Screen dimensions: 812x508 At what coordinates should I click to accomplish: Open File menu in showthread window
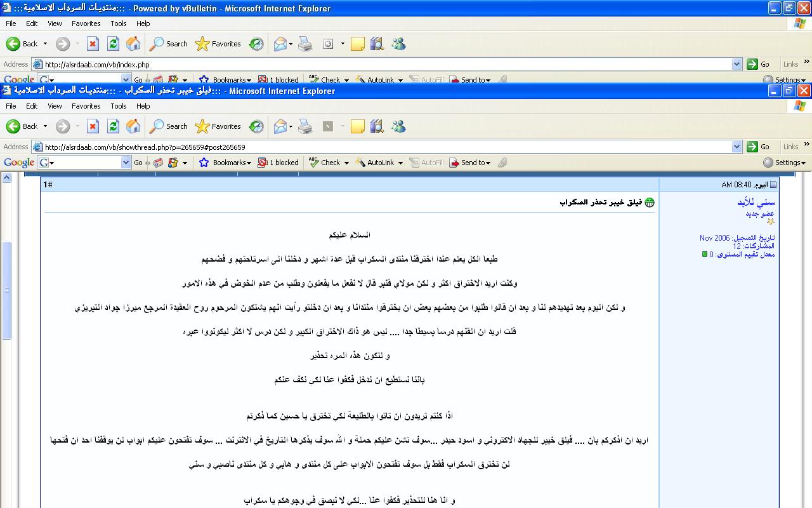11,106
